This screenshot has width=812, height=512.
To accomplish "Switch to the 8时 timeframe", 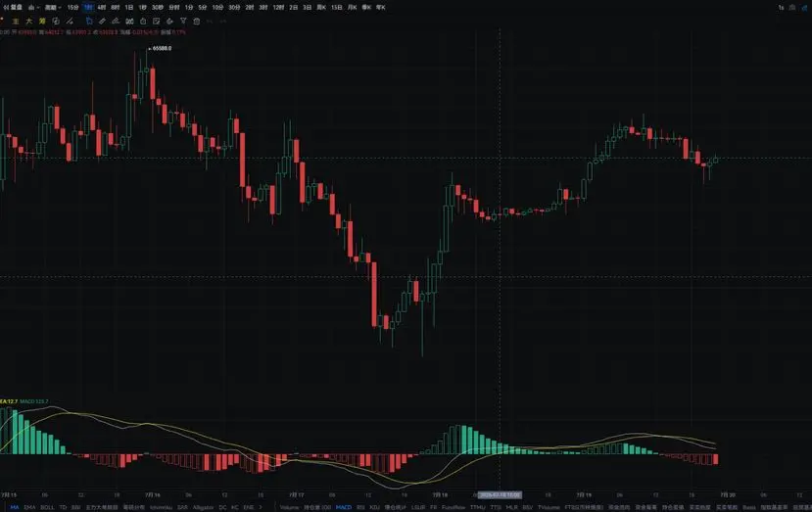I will tap(115, 7).
